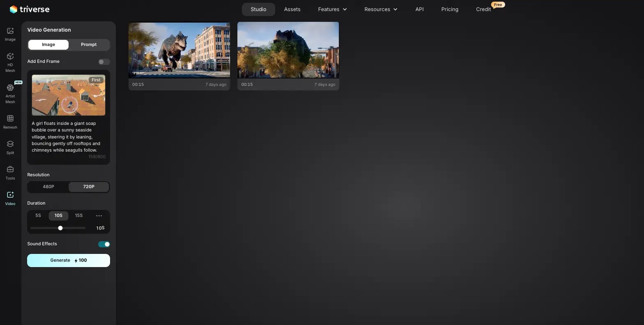Choose the 10S duration preset
Image resolution: width=644 pixels, height=325 pixels.
pyautogui.click(x=58, y=215)
